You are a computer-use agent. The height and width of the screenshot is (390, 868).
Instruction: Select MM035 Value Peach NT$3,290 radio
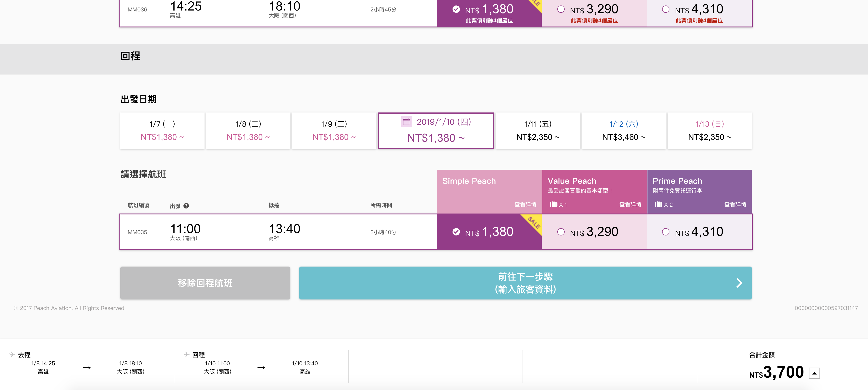(x=561, y=232)
